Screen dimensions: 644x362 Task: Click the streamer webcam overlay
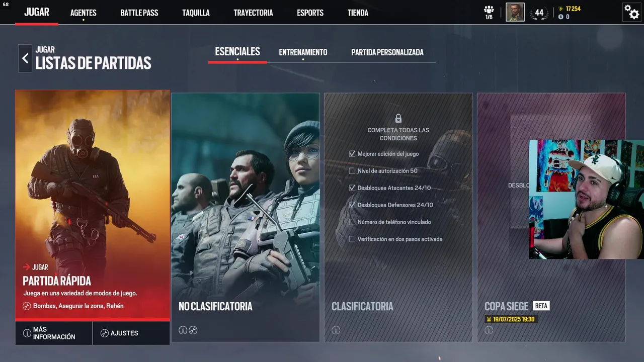click(586, 200)
